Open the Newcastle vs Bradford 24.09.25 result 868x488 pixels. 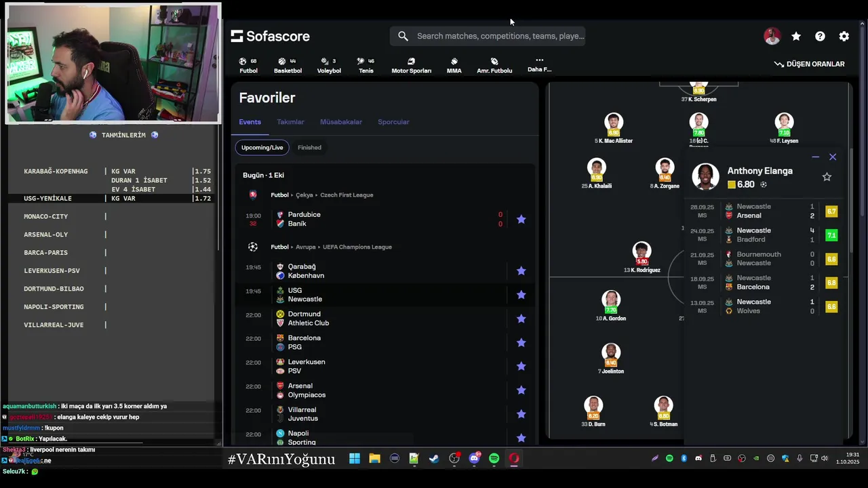click(x=765, y=235)
